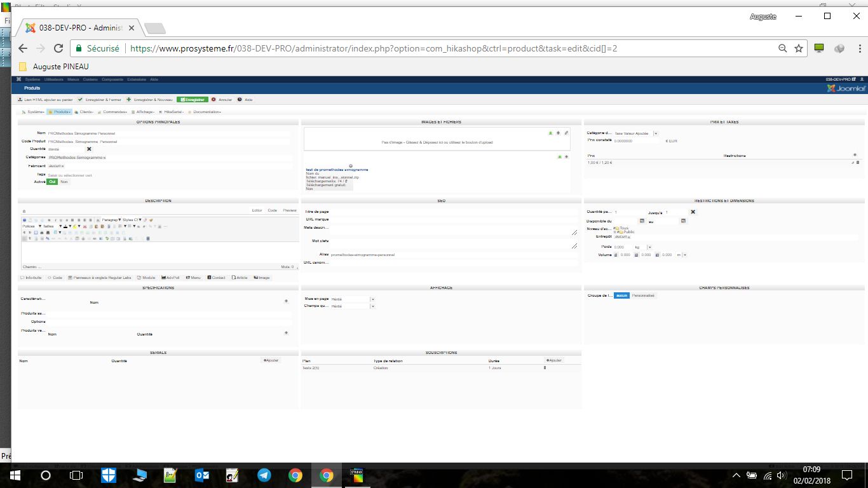Add a characteristic with the plus icon
Image resolution: width=868 pixels, height=488 pixels.
286,301
